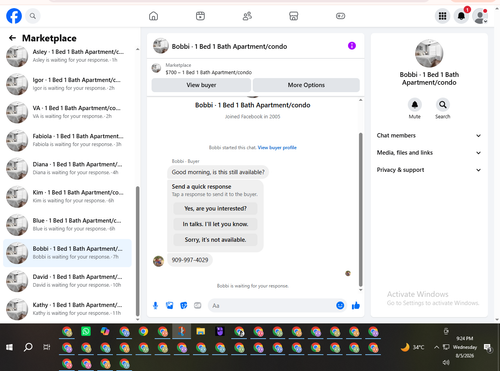The image size is (500, 371).
Task: Click the $700 listing line under Marketplace
Action: click(x=209, y=72)
